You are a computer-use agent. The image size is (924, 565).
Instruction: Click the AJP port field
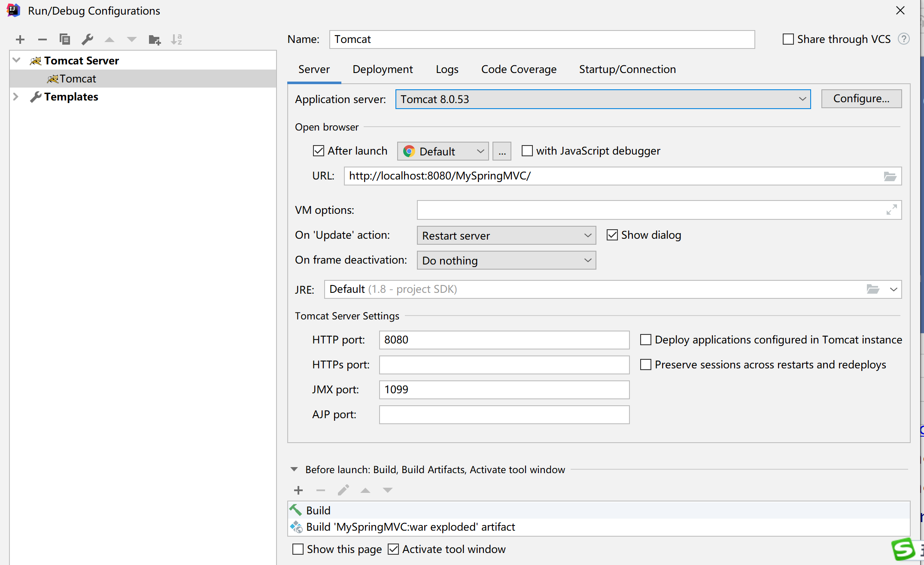tap(504, 415)
